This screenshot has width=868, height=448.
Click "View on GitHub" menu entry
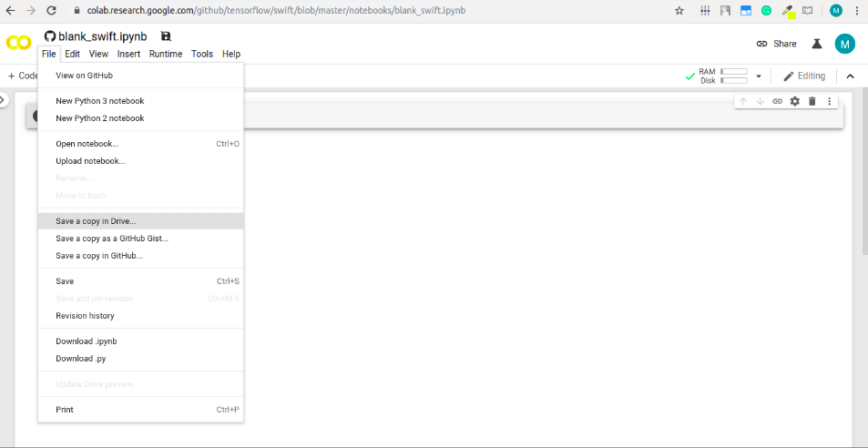(x=84, y=76)
